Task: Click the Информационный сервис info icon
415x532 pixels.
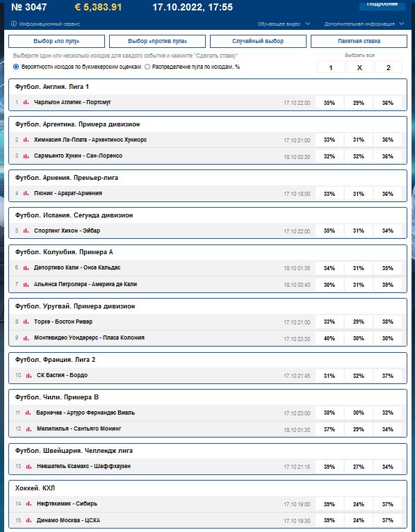Action: pos(14,24)
